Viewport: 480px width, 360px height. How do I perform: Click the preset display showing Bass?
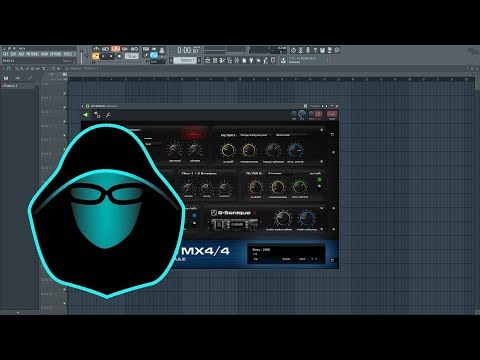coord(286,254)
